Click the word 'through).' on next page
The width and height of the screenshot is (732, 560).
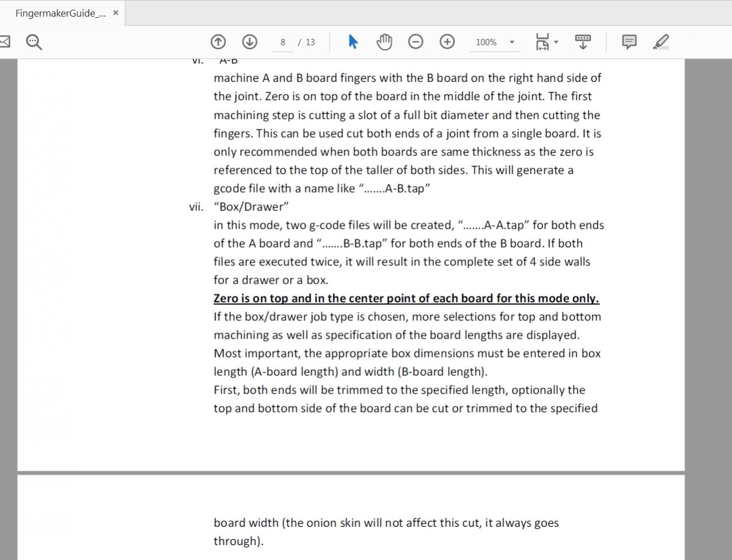pyautogui.click(x=238, y=541)
